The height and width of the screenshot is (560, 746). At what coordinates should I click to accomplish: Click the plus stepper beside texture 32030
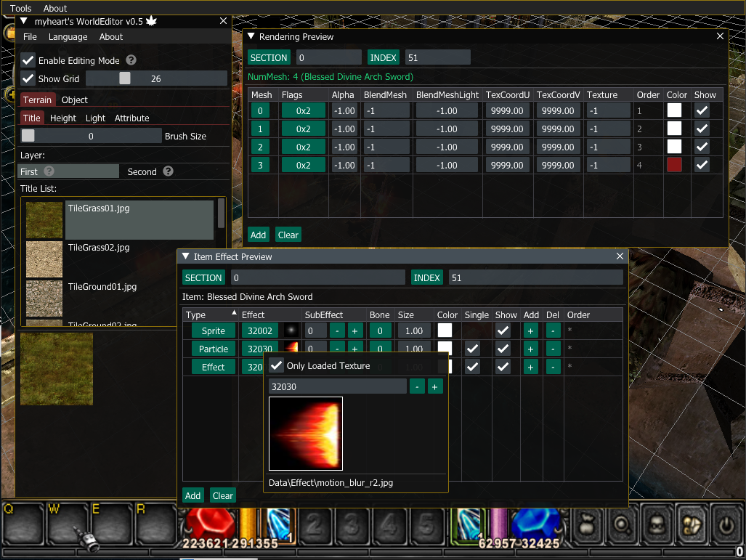435,387
